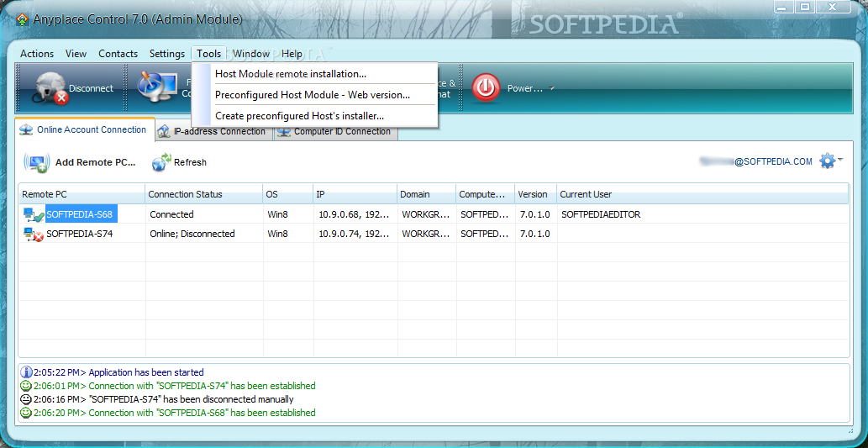Viewport: 868px width, 448px height.
Task: Click the IP cell 10.9.0.74
Action: [355, 234]
